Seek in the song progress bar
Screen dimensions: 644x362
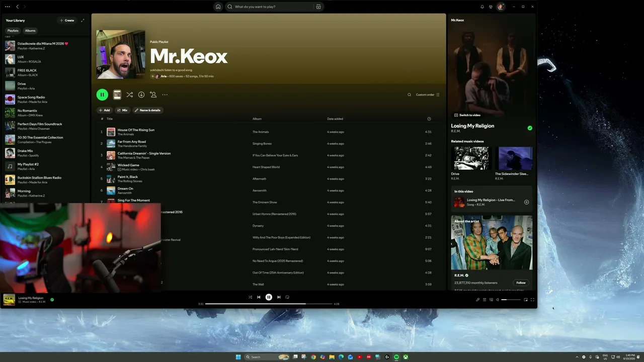[269, 304]
